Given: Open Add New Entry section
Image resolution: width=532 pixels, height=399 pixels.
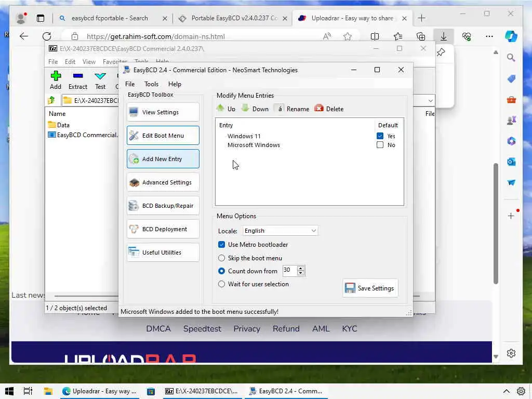Looking at the screenshot, I should click(x=163, y=159).
